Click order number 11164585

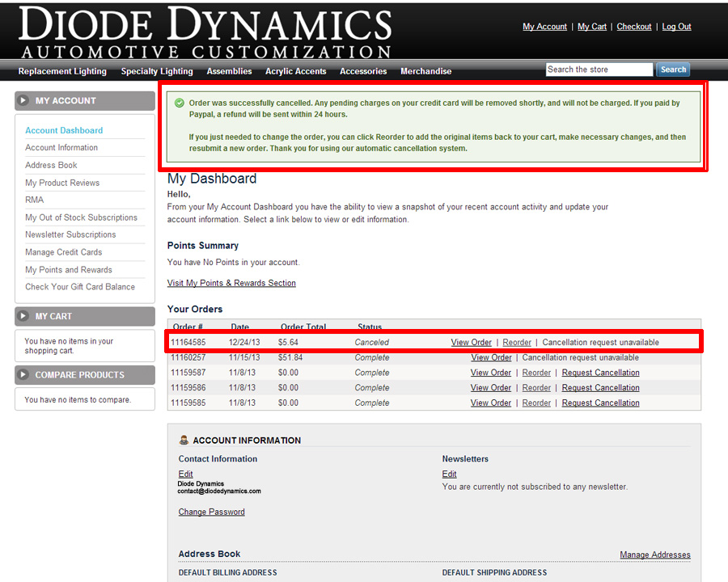pos(188,342)
